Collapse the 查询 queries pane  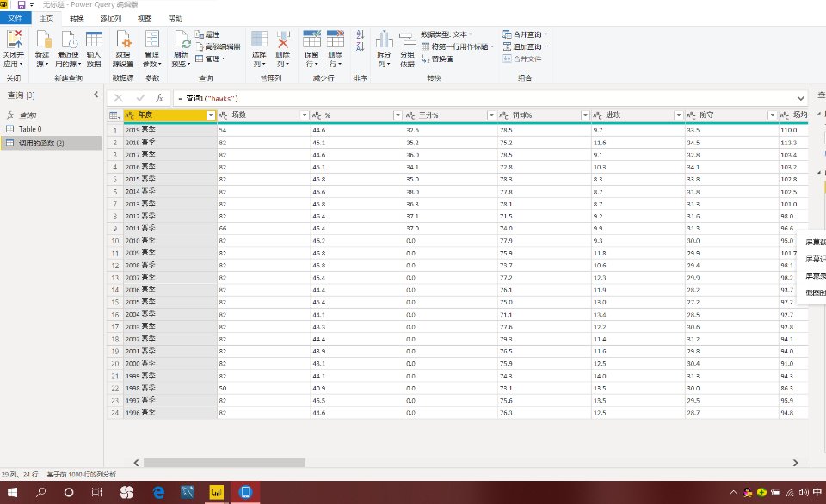pyautogui.click(x=96, y=95)
